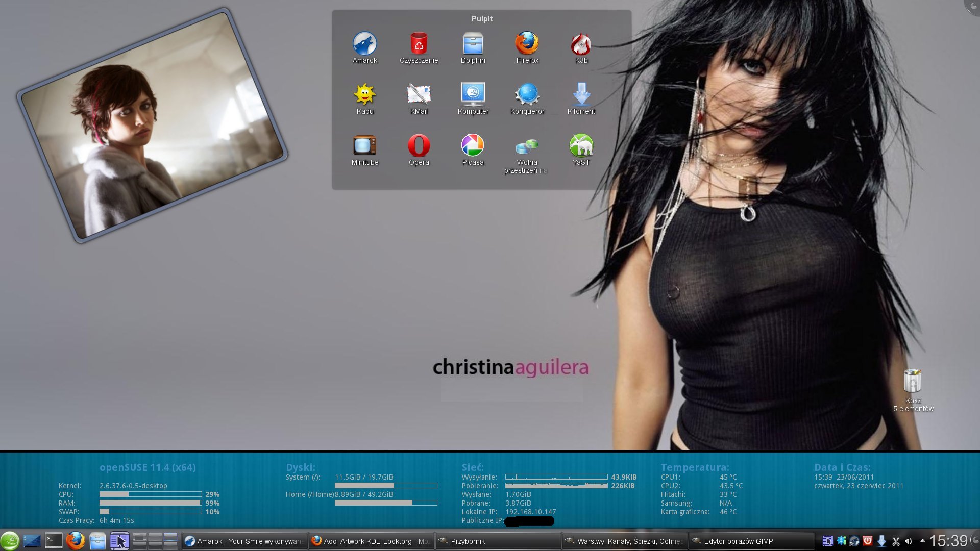Click the Wysyłanie network upload graph

tap(556, 477)
